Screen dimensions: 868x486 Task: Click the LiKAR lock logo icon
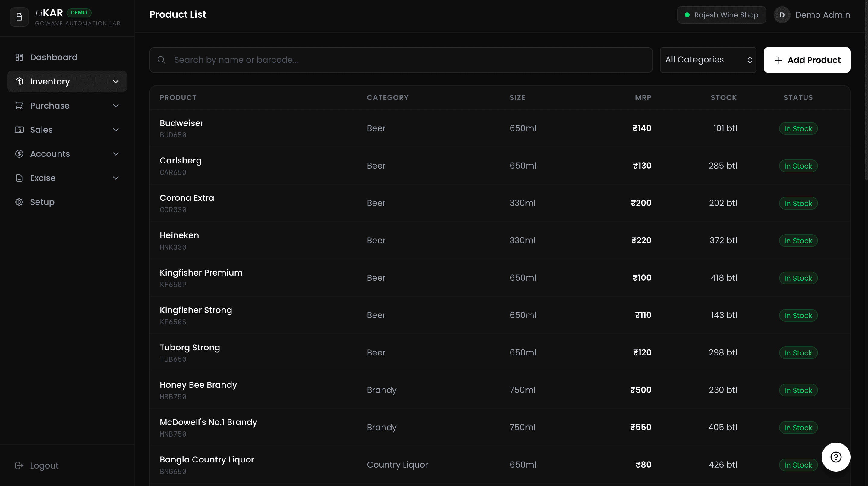tap(19, 17)
